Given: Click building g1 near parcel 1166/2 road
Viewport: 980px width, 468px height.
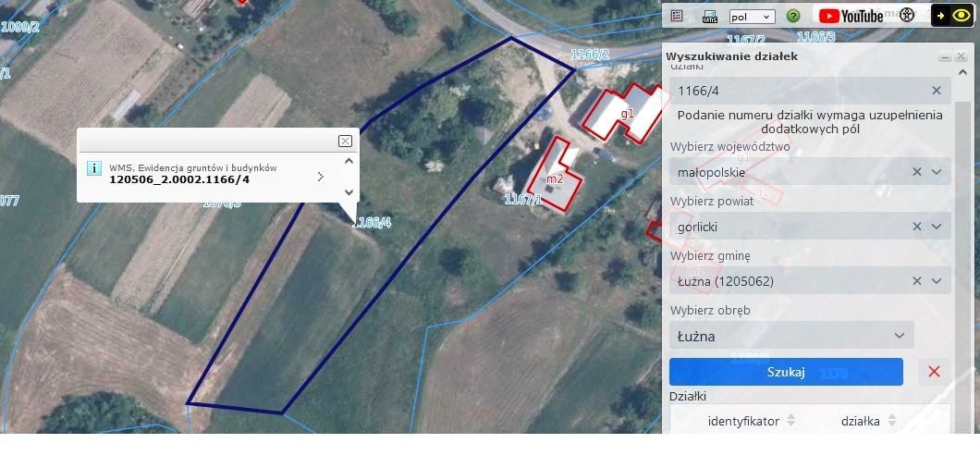Looking at the screenshot, I should [x=627, y=113].
